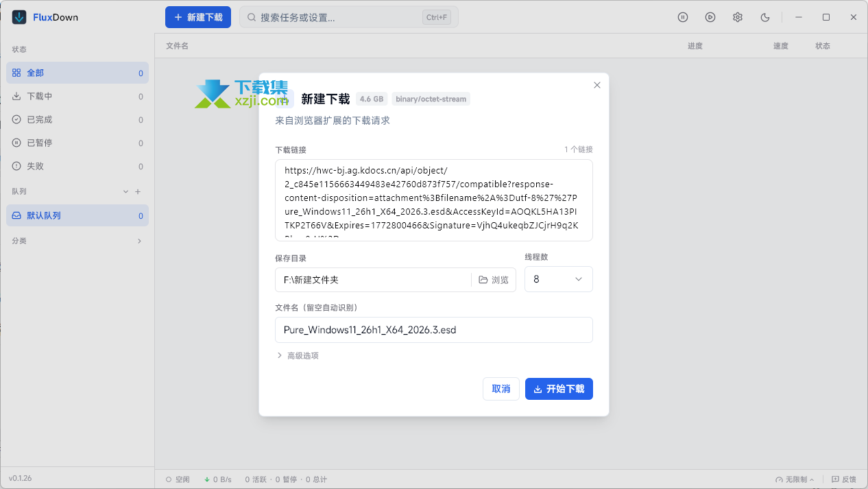868x489 pixels.
Task: Open the feedback option in status bar
Action: (x=843, y=479)
